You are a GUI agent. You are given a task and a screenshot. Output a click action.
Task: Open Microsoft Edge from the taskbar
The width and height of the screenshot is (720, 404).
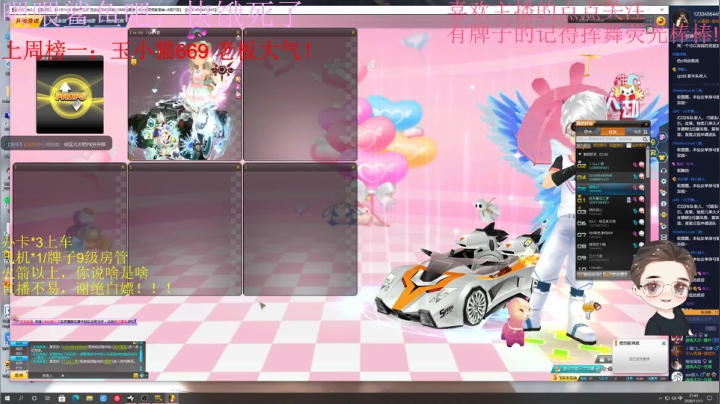click(75, 398)
